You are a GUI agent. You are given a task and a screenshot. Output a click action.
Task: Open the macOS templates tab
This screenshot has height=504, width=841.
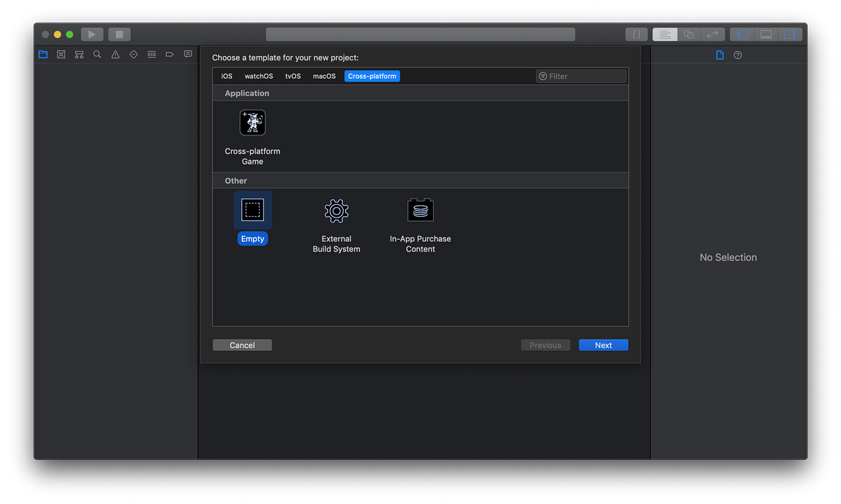(324, 76)
